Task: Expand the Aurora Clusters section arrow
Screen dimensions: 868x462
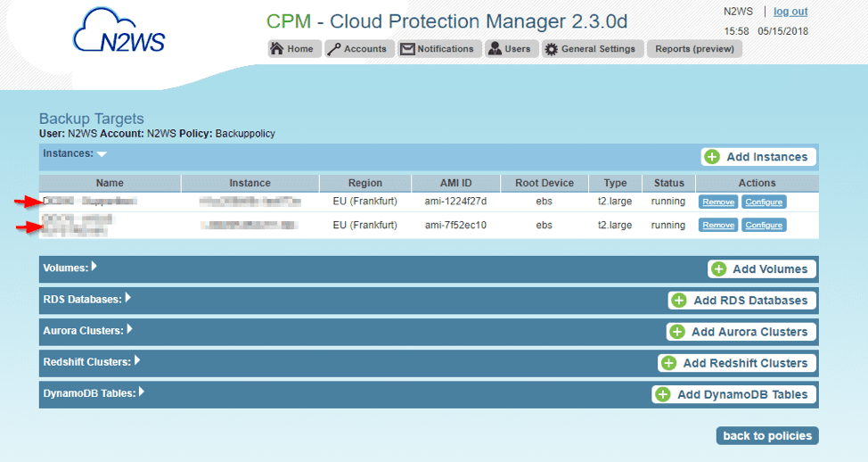Action: 129,329
